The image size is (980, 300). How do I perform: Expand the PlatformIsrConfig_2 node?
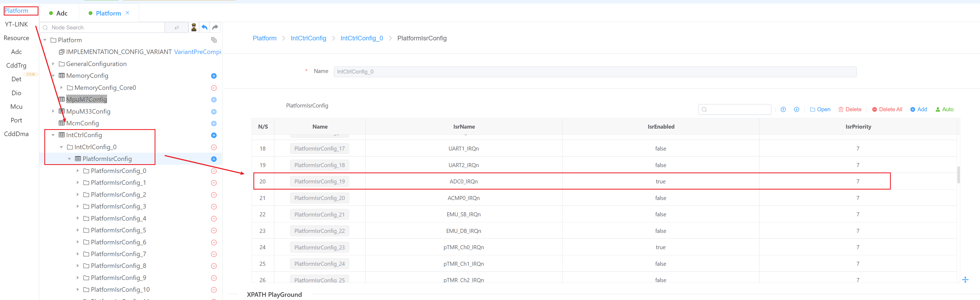[x=78, y=195]
